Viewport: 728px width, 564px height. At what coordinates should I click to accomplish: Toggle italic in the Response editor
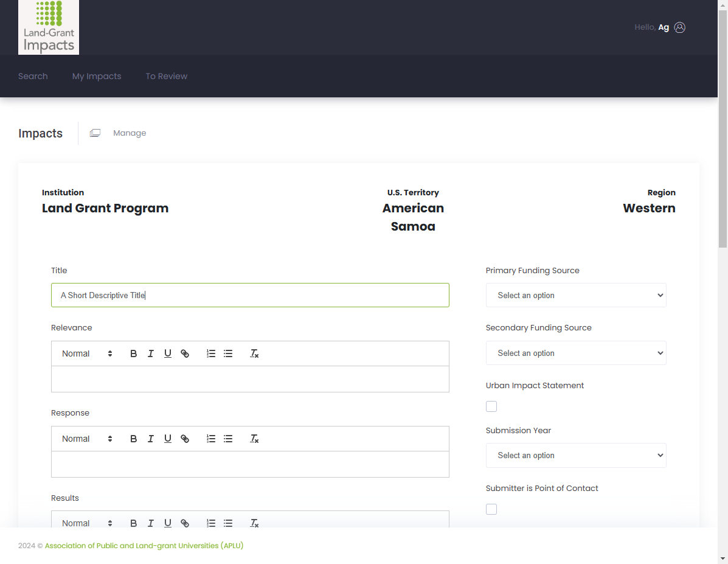coord(150,439)
